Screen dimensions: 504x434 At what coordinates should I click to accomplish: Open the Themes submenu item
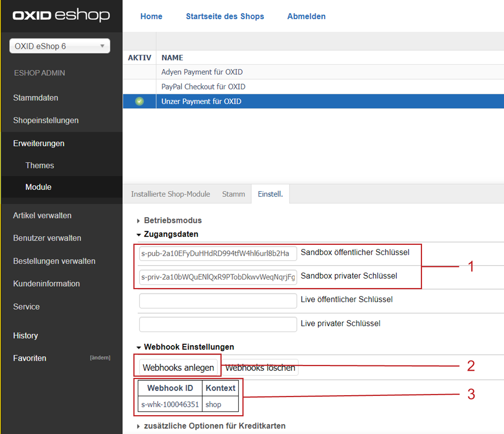click(40, 165)
